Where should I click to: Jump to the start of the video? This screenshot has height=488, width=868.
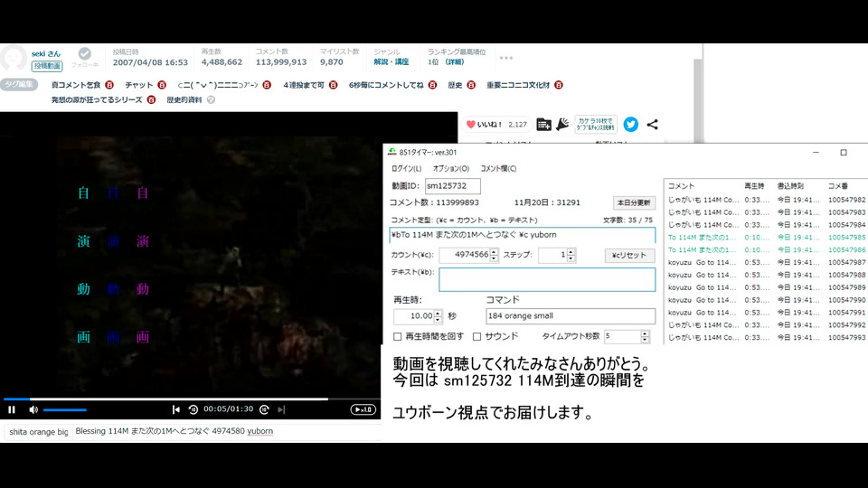pos(176,409)
